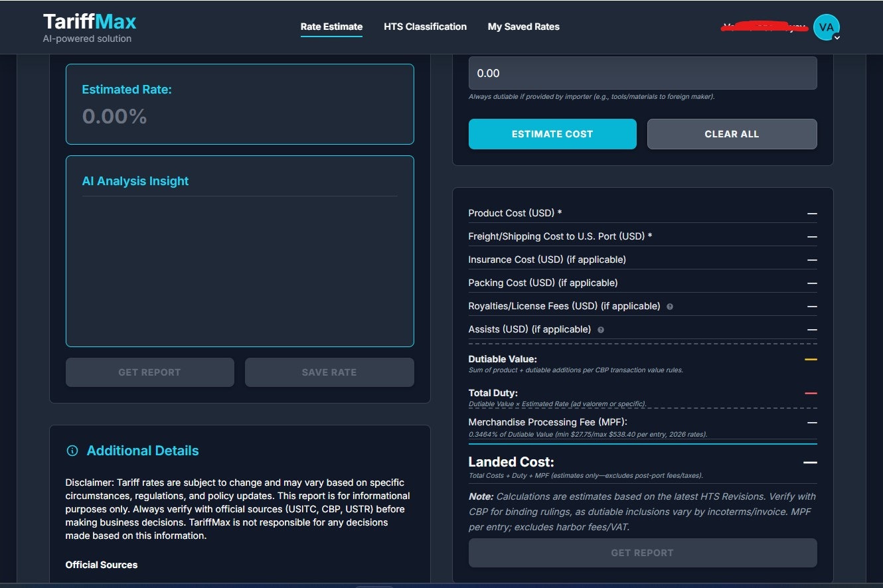
Task: Collapse the Product Cost row
Action: 811,213
